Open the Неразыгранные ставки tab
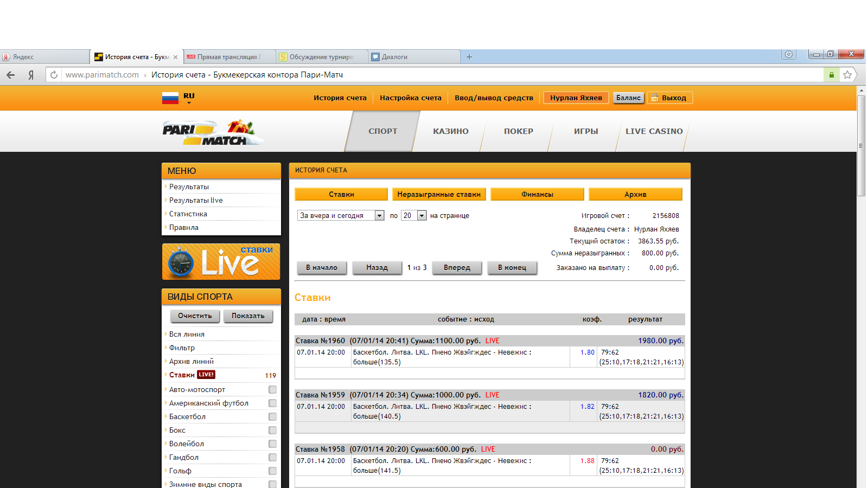The image size is (868, 488). pyautogui.click(x=438, y=194)
